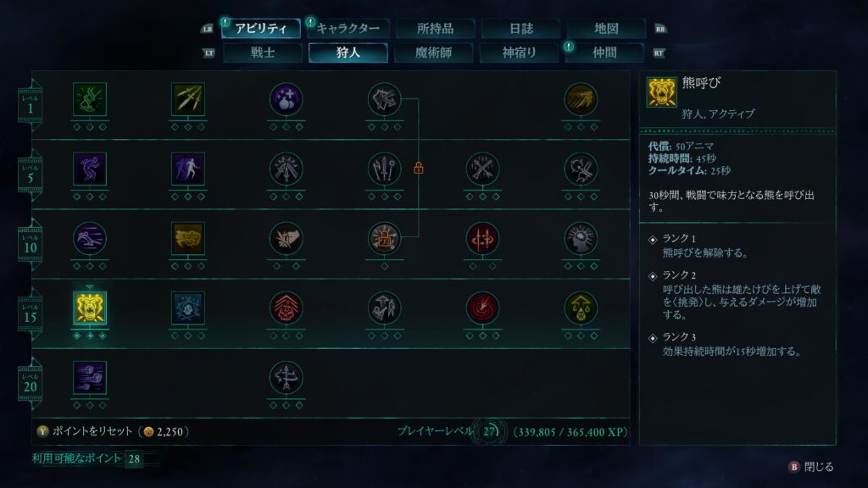
Task: Select the level 15 row marker
Action: 30,313
